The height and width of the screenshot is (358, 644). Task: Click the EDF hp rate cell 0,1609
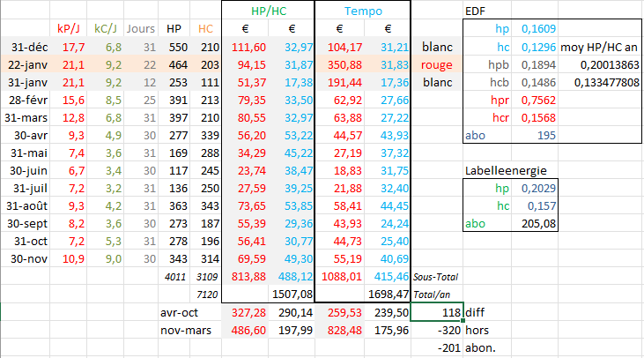point(535,29)
